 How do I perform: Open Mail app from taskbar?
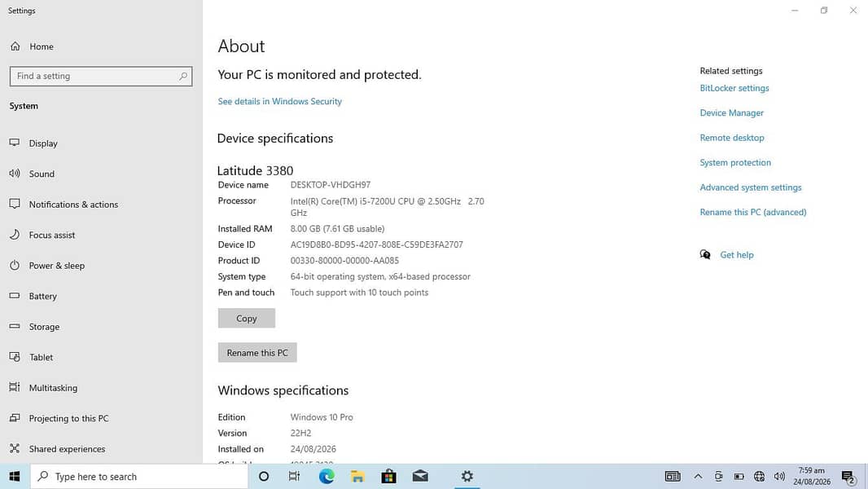(x=420, y=476)
